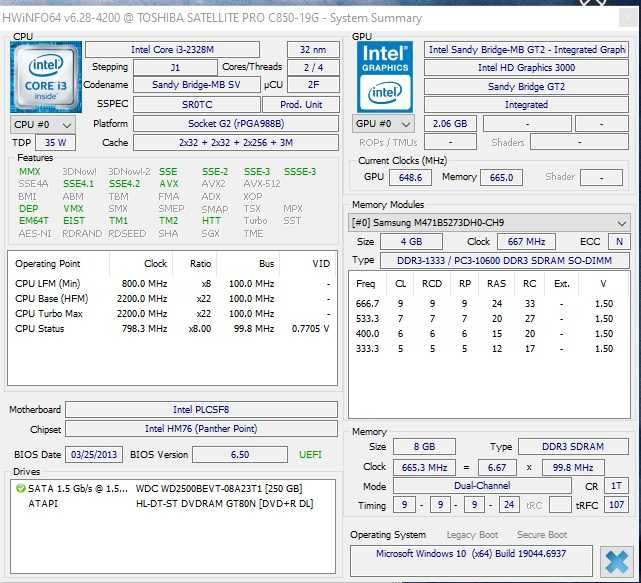Screen dimensions: 641x583
Task: Select the CPU Turbo Max row
Action: coord(172,314)
